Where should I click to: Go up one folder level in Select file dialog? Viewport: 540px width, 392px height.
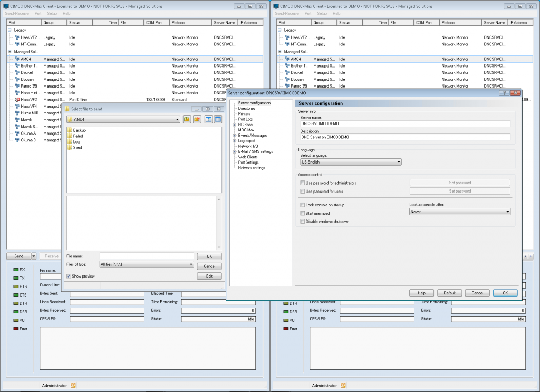click(x=187, y=119)
